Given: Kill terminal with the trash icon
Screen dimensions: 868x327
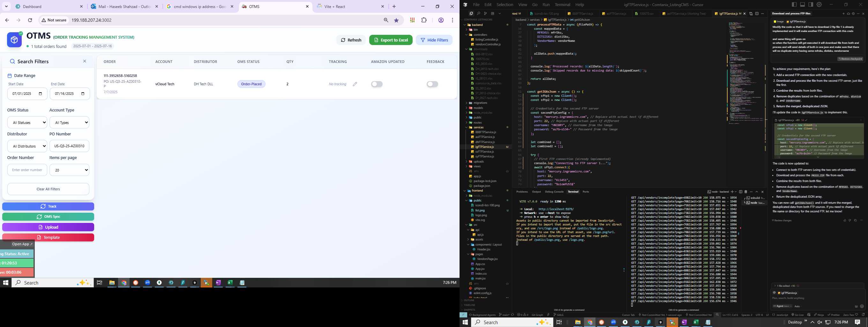Looking at the screenshot, I should coord(746,192).
